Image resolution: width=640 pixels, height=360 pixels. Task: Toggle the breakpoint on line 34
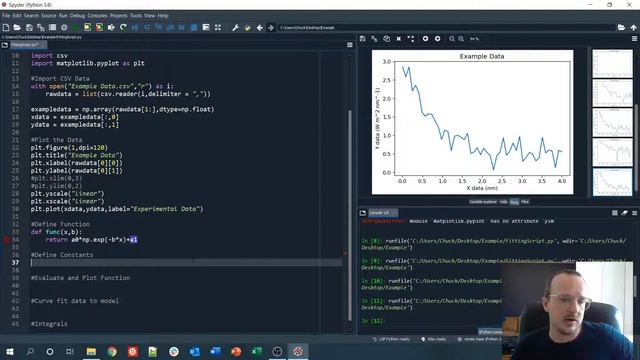click(x=6, y=240)
